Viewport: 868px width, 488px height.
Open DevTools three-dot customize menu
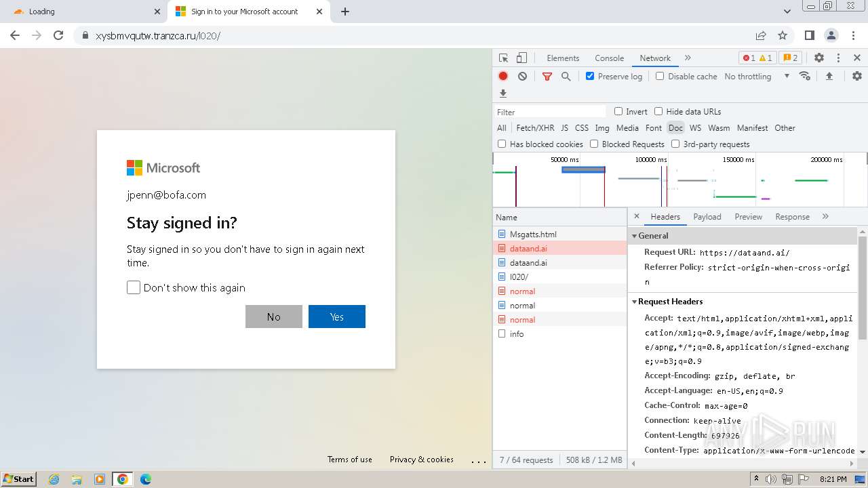pyautogui.click(x=838, y=58)
